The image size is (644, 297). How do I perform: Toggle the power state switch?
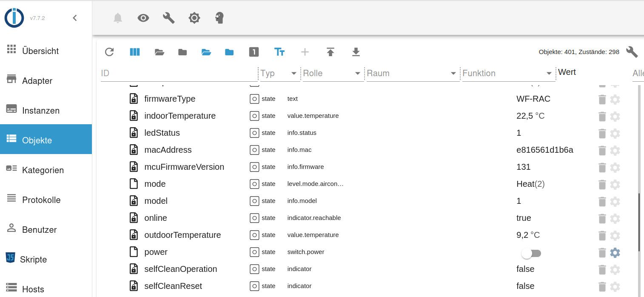pyautogui.click(x=531, y=253)
